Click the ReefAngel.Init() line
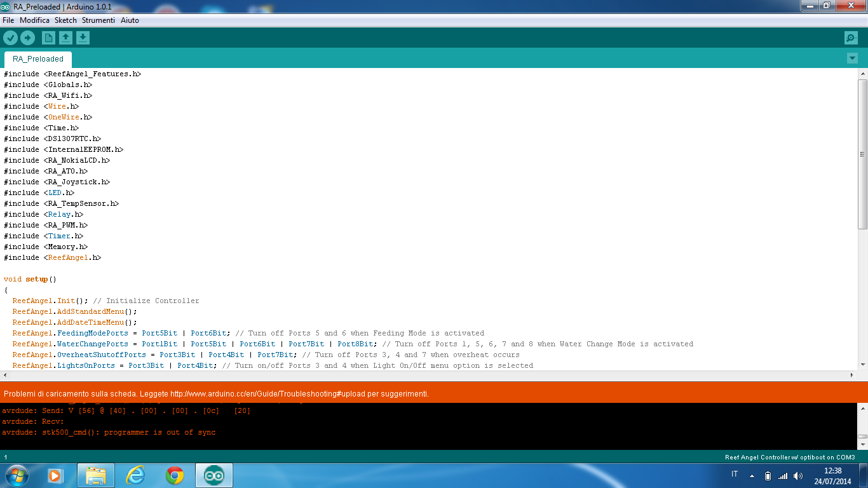The width and height of the screenshot is (868, 488). (x=105, y=301)
